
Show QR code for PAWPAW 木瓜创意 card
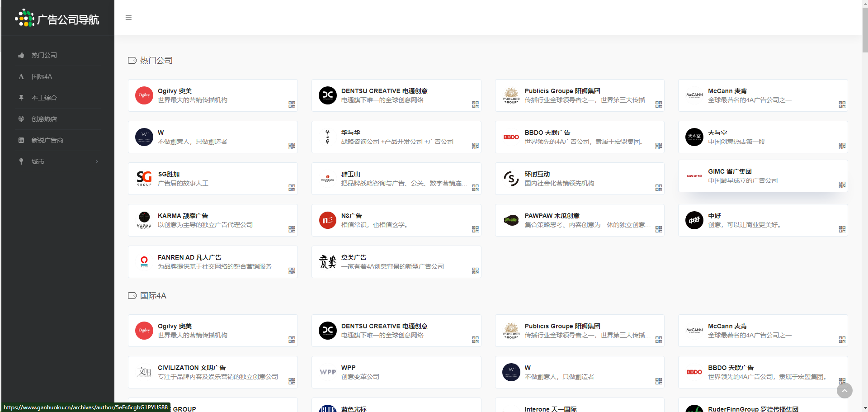tap(659, 229)
